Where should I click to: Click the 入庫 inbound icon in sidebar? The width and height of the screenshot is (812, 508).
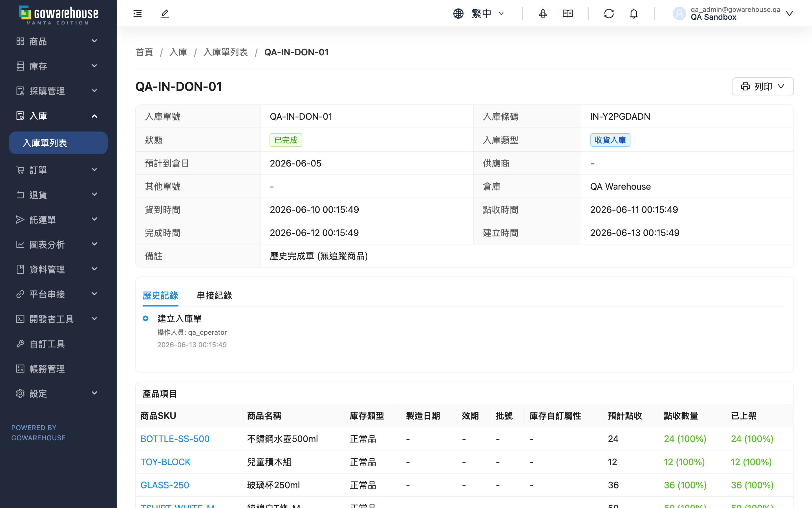(20, 116)
